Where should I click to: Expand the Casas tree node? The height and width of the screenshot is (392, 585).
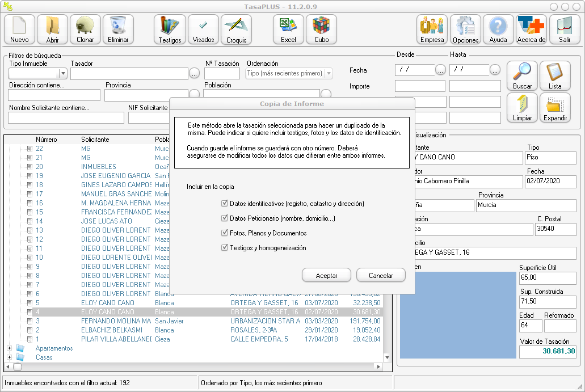[9, 357]
